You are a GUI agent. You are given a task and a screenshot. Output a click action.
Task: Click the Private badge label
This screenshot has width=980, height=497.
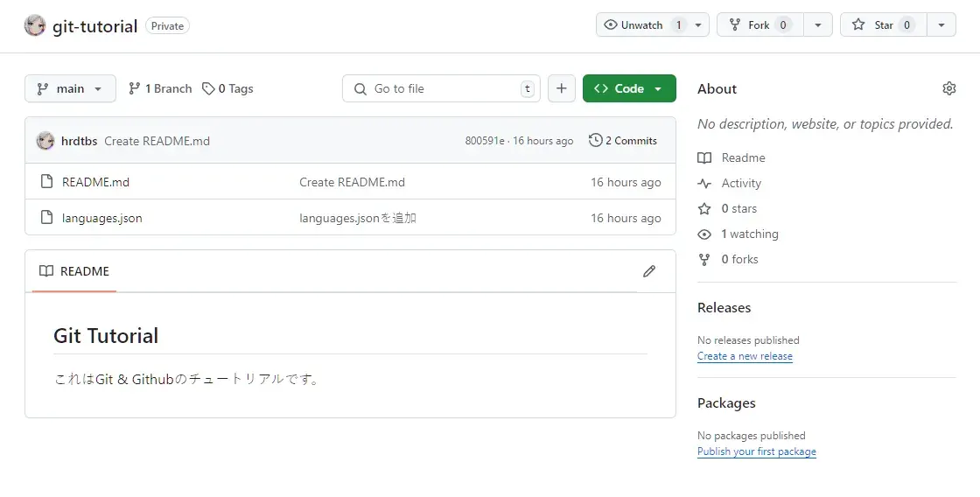[x=167, y=25]
